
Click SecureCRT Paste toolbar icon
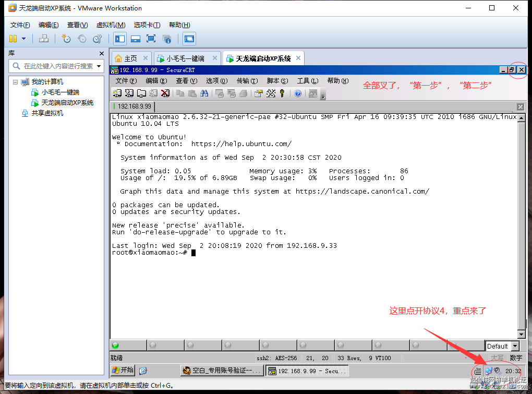click(x=192, y=93)
